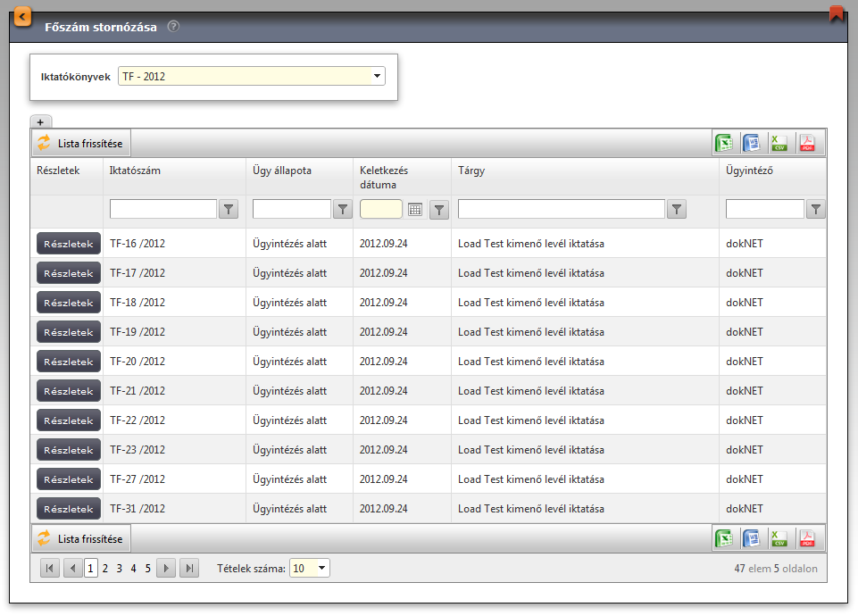
Task: Click Ügyintézés alatt in the TF-20 row
Action: pyautogui.click(x=289, y=362)
